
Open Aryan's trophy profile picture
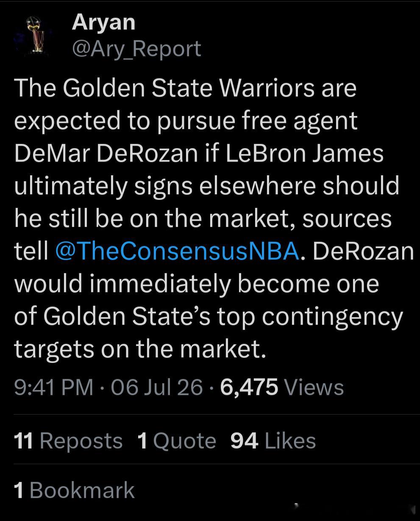34,36
